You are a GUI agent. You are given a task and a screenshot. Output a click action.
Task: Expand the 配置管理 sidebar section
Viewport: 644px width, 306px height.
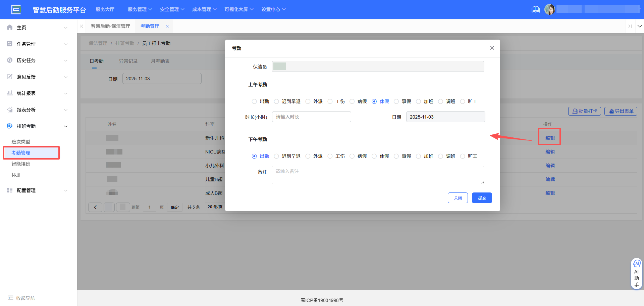27,190
